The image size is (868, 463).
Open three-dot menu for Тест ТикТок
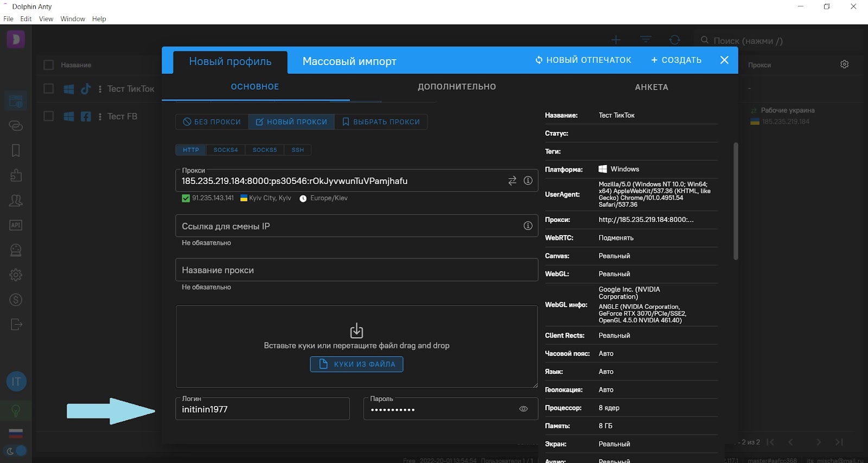click(100, 89)
